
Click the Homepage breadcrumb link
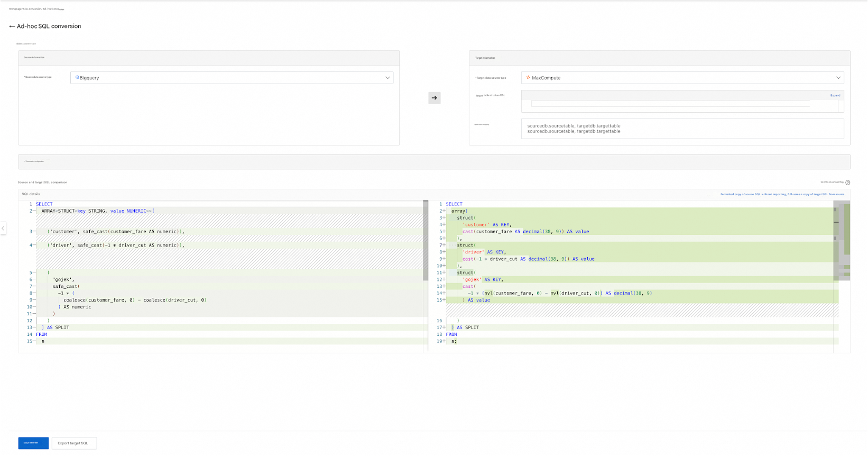15,9
